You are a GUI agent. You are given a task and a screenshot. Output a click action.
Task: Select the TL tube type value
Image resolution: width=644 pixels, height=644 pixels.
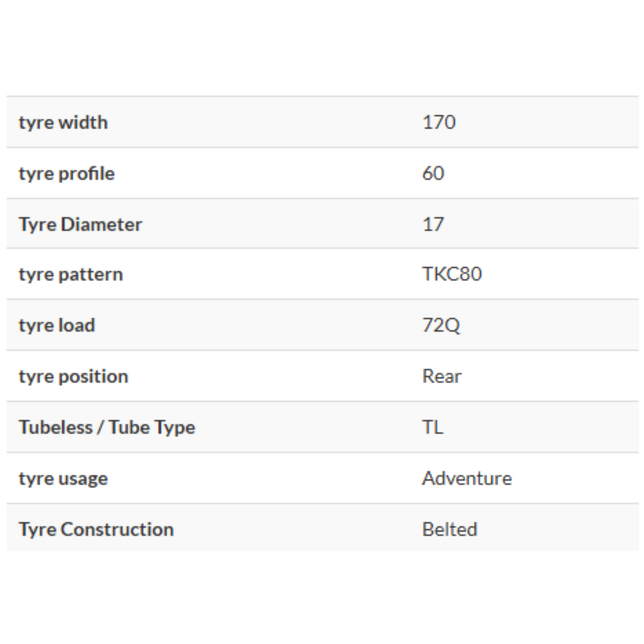pos(433,427)
